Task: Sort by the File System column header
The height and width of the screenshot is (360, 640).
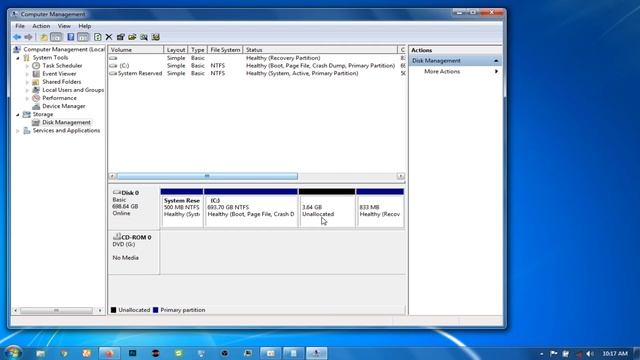Action: point(225,50)
